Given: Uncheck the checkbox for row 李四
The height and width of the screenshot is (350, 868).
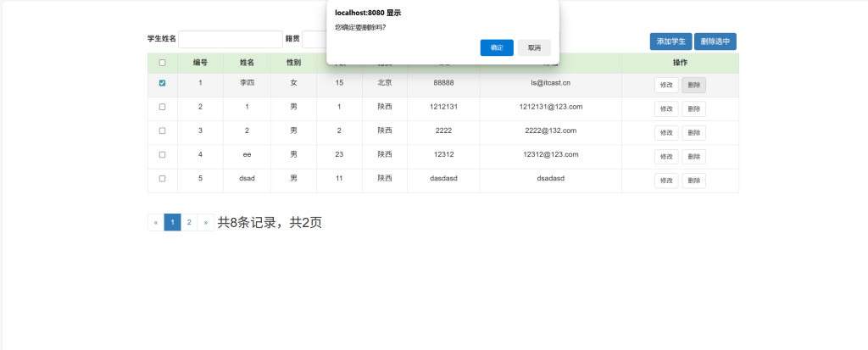Looking at the screenshot, I should pyautogui.click(x=162, y=83).
